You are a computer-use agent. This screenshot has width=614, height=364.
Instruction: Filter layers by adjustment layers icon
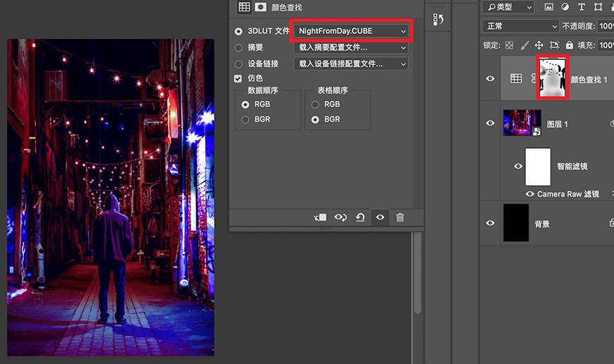(x=565, y=7)
